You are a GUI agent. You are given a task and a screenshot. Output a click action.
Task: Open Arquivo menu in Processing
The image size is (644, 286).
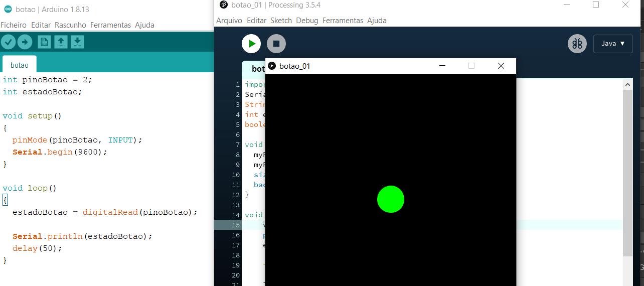pyautogui.click(x=229, y=21)
